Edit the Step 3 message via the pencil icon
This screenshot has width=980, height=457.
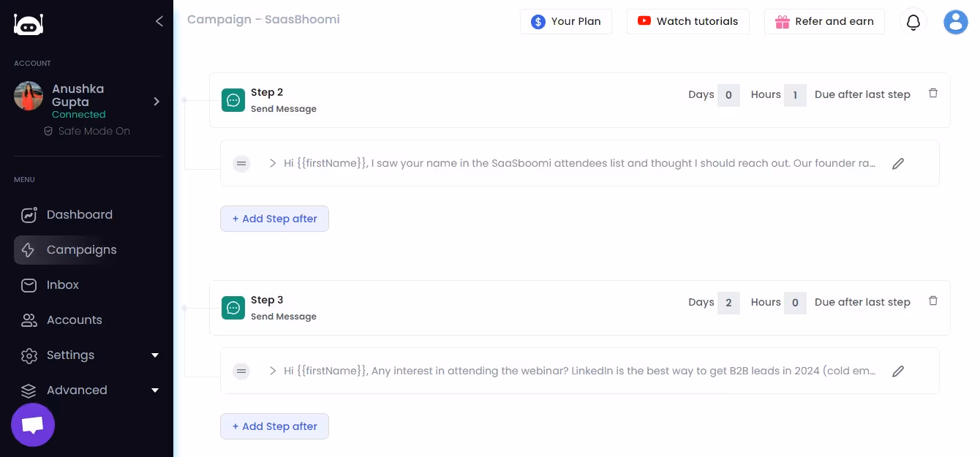898,371
